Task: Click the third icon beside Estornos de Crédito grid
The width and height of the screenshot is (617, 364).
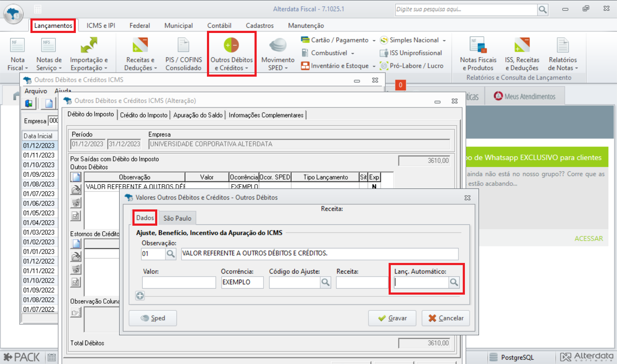Action: point(76,269)
